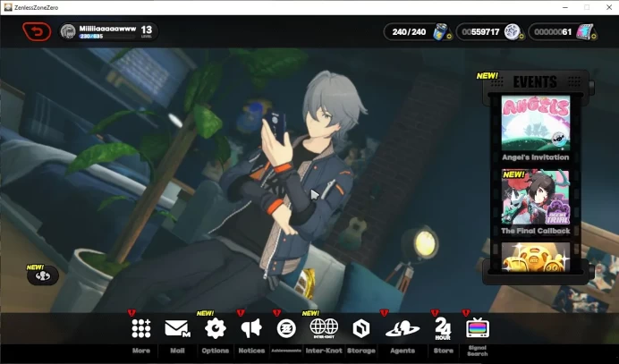This screenshot has height=364, width=619.
Task: Click The Final Callback caption
Action: [x=535, y=231]
